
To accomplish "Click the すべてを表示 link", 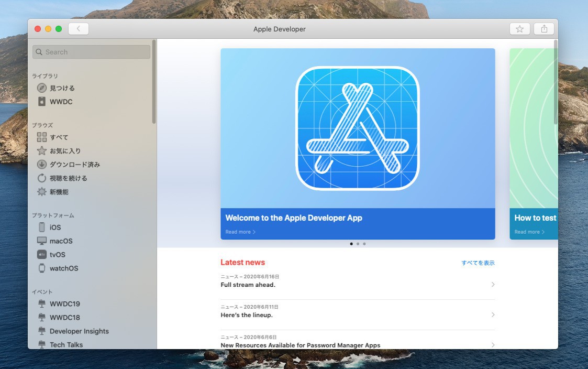I will 478,263.
